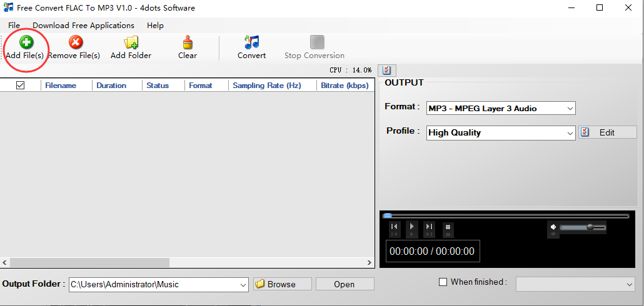Click the Open button for the output folder
The height and width of the screenshot is (306, 644).
tap(345, 284)
